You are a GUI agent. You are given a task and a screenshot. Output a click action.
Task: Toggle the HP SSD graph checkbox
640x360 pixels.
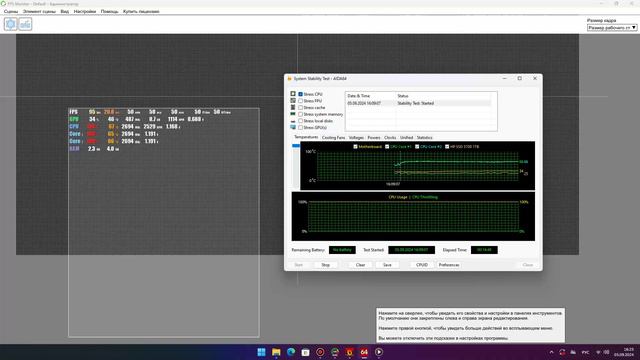(447, 147)
